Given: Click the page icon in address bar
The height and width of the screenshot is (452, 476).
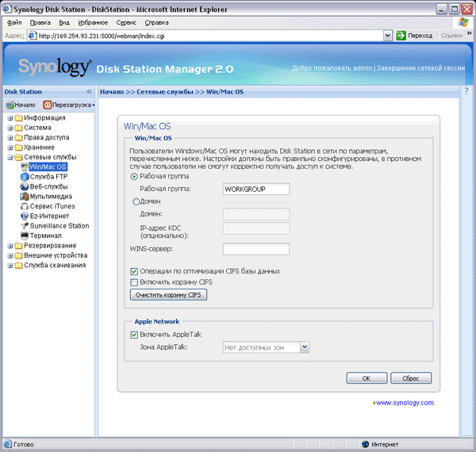Looking at the screenshot, I should click(x=33, y=36).
